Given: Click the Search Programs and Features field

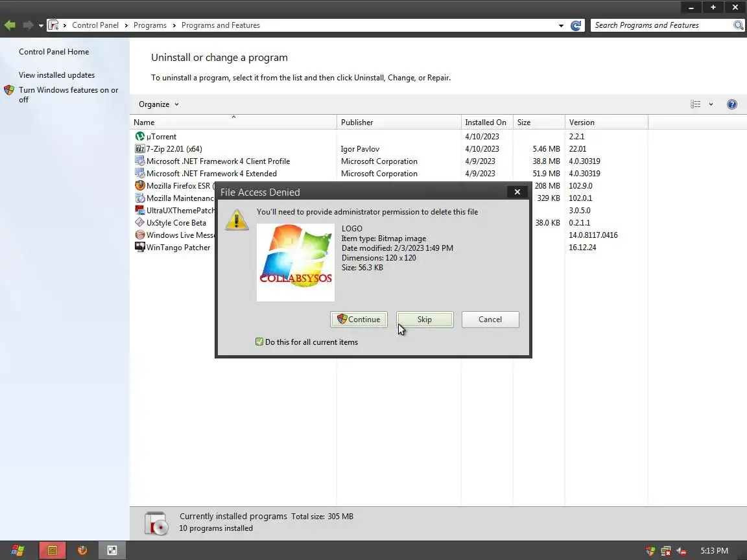Looking at the screenshot, I should [x=661, y=25].
